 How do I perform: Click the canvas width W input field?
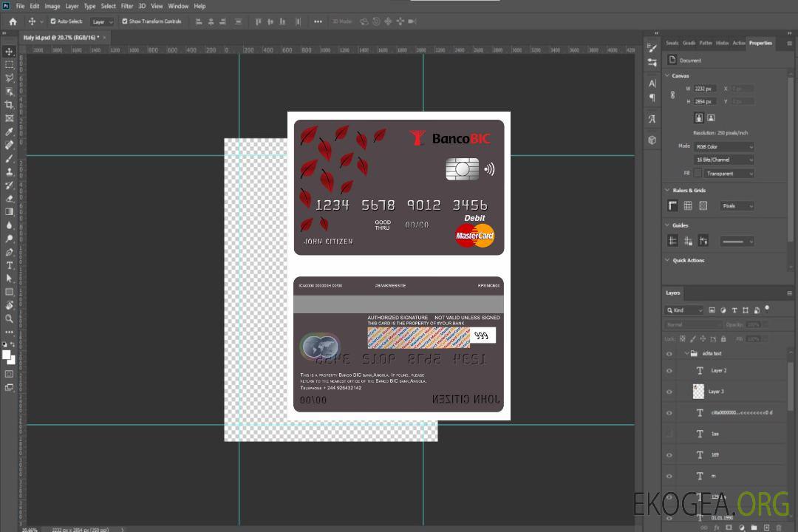point(705,89)
